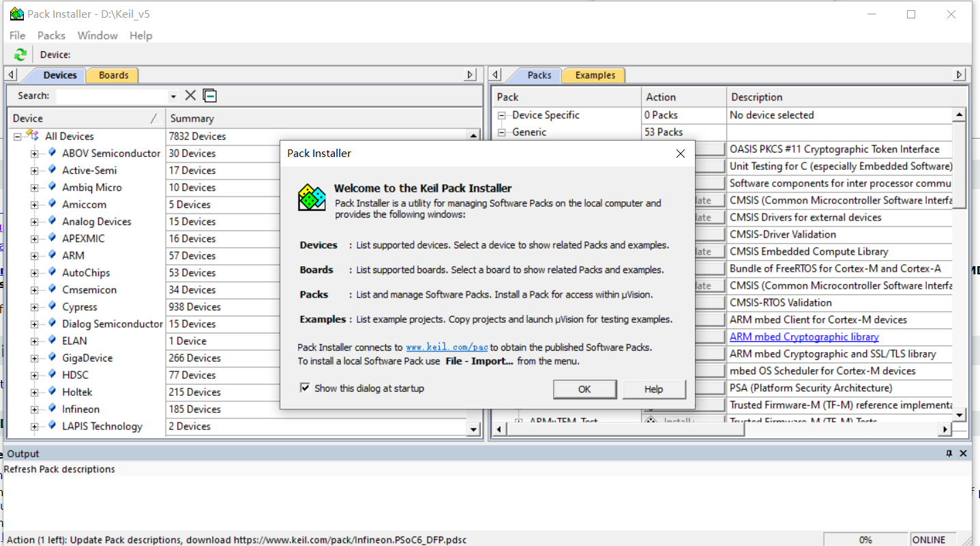Click the collapse all tree icon beside search

click(x=210, y=96)
